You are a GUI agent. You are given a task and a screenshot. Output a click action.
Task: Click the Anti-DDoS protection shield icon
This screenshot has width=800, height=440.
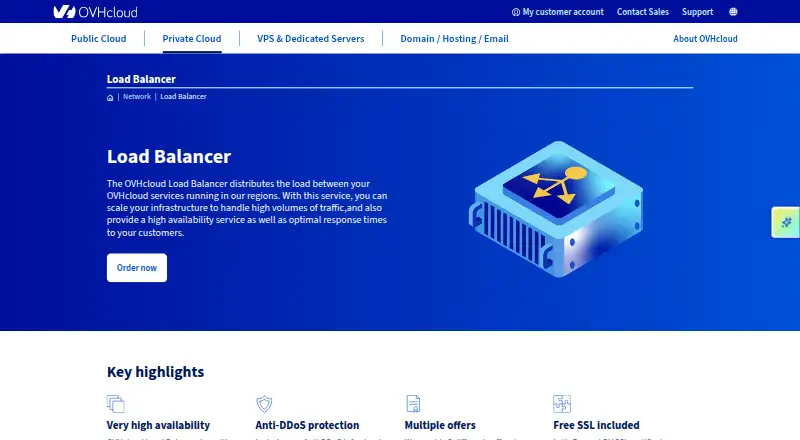point(264,404)
